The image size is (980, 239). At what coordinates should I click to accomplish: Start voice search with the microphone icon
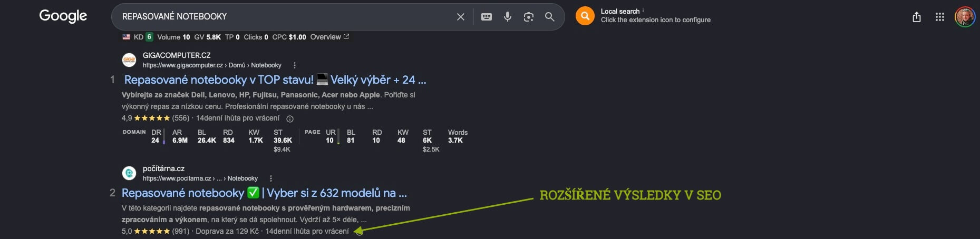click(x=508, y=17)
